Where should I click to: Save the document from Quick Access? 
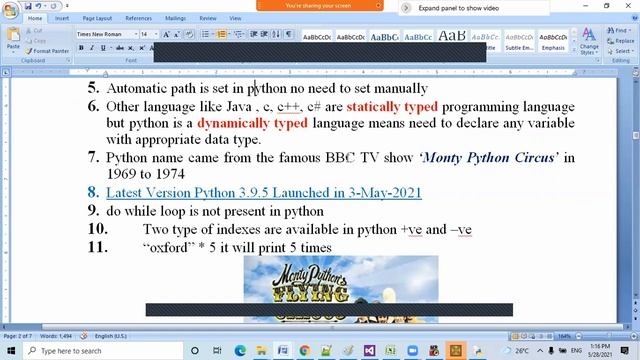click(x=28, y=6)
